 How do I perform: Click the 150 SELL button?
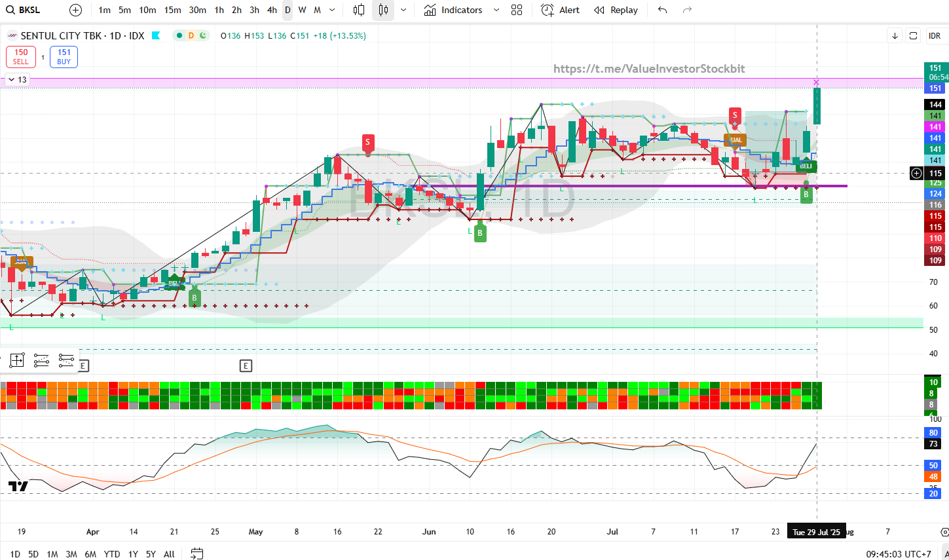[21, 57]
